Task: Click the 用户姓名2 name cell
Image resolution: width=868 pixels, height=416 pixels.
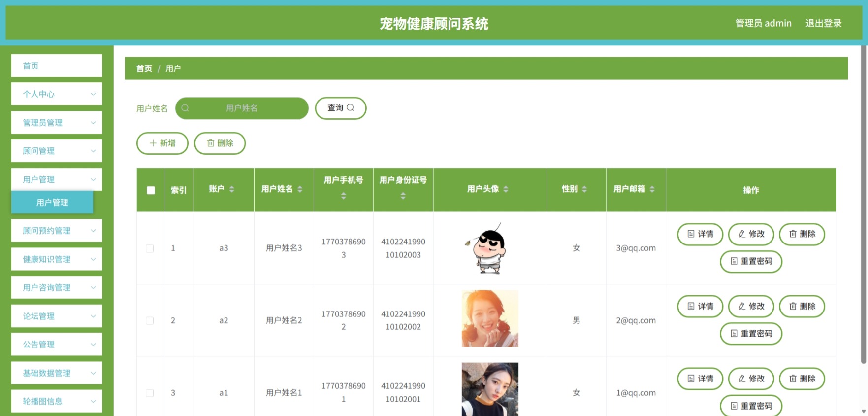Action: pos(284,321)
